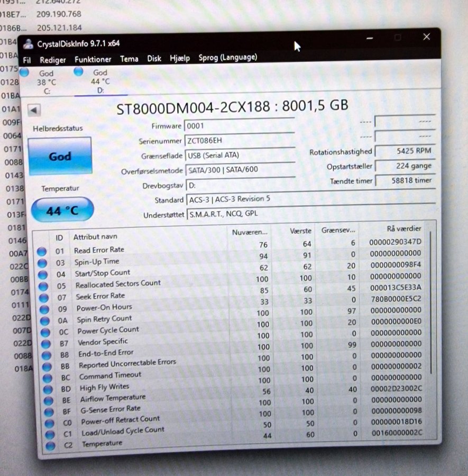Click the CrystalDiskInfo app icon in title bar
468x476 pixels.
pos(29,44)
